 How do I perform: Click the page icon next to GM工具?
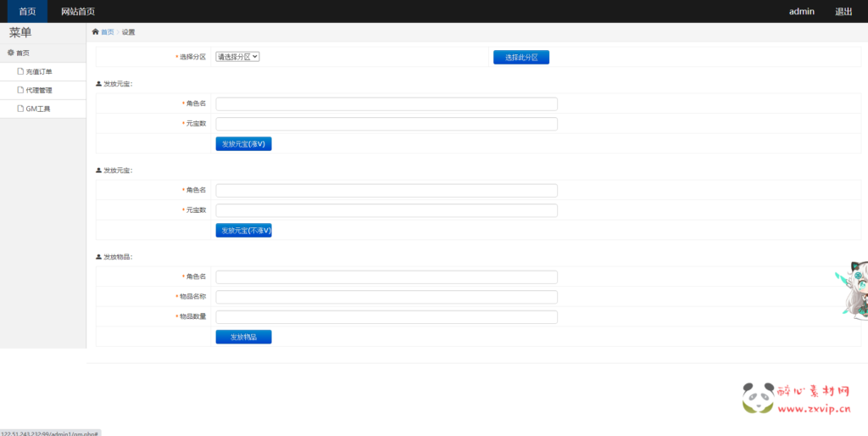coord(20,109)
